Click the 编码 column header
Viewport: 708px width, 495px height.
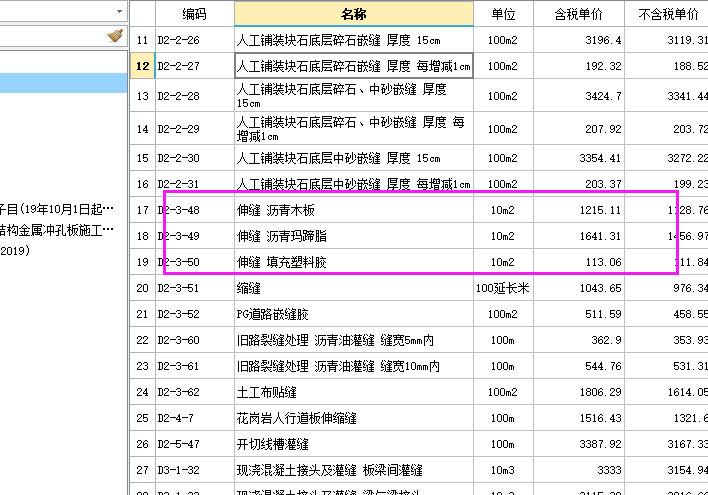pos(195,14)
